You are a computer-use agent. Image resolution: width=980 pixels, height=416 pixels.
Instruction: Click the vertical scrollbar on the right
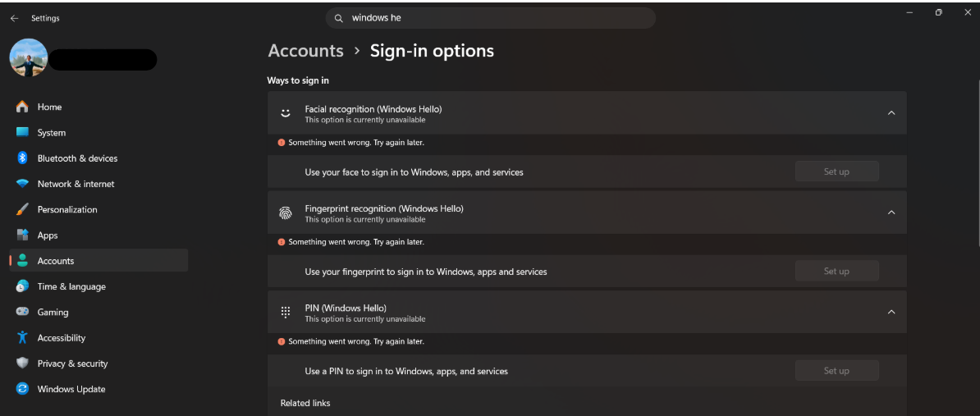pos(977,161)
